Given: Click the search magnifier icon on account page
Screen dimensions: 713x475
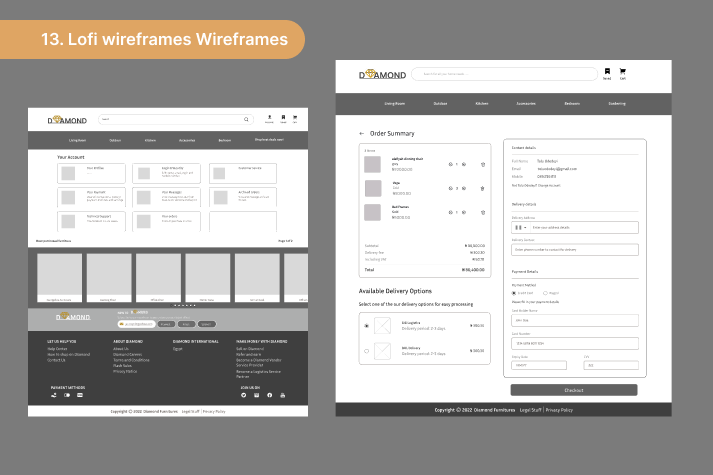Looking at the screenshot, I should coord(244,120).
